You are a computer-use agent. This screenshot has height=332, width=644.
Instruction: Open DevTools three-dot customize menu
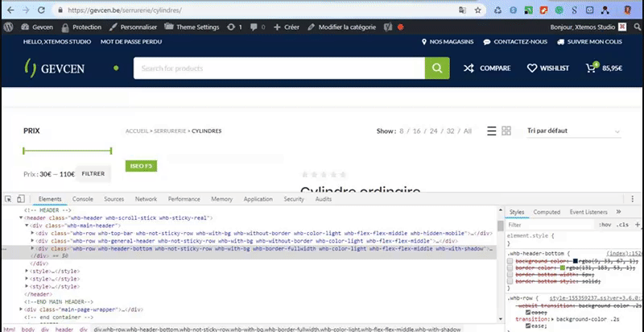tap(633, 199)
